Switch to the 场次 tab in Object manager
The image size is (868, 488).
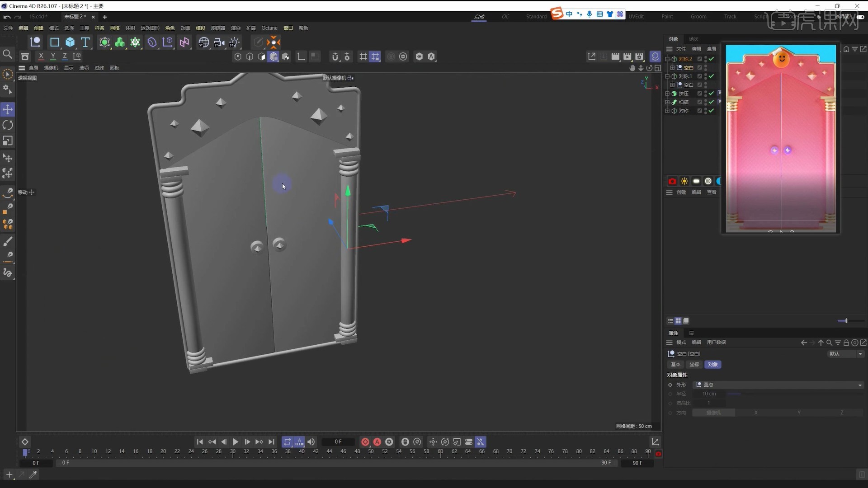click(694, 39)
